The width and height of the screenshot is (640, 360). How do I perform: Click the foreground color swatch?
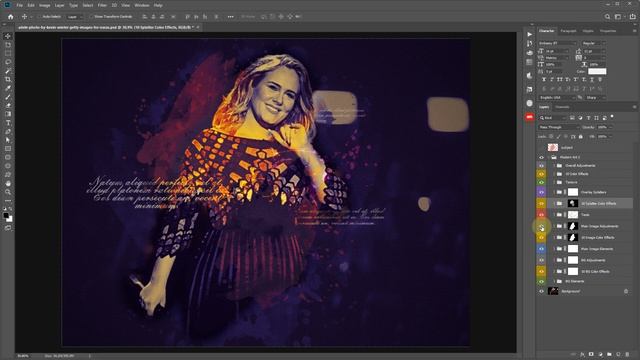[x=6, y=216]
